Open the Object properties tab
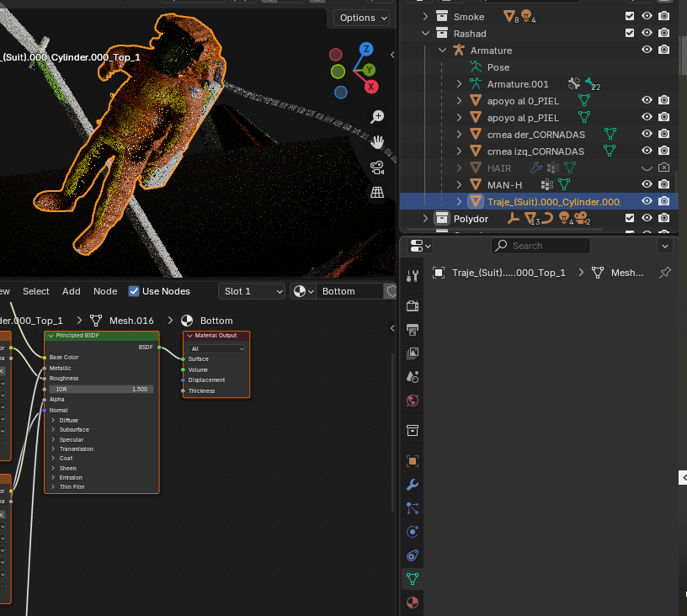687x616 pixels. click(x=413, y=460)
